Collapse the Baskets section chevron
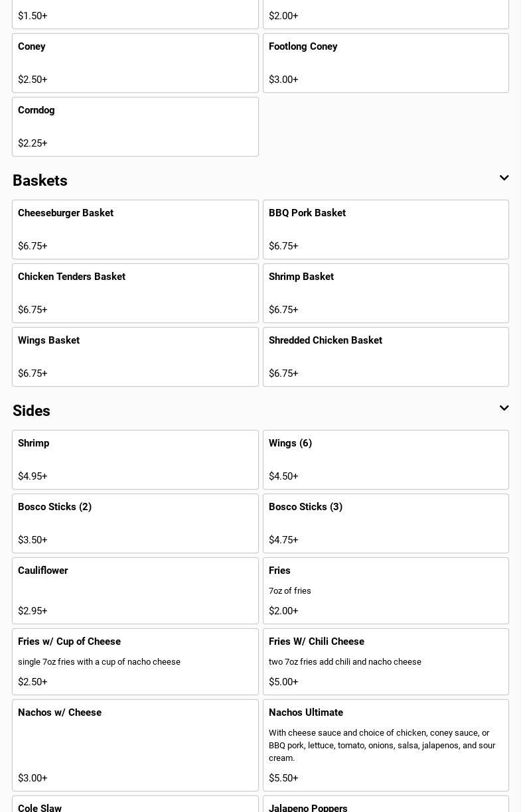 click(x=504, y=178)
